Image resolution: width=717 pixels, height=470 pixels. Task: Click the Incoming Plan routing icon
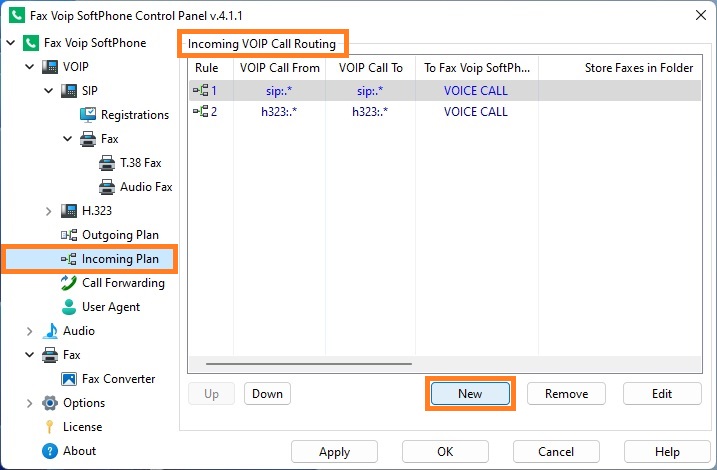click(x=69, y=259)
